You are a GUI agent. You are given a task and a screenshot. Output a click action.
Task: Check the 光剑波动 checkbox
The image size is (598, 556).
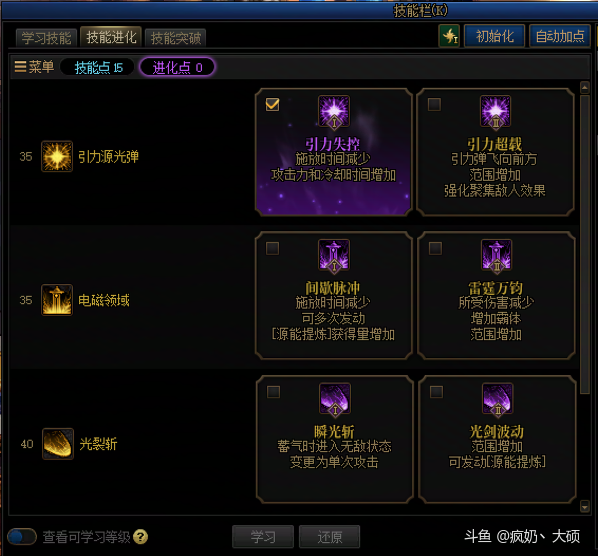tap(436, 392)
